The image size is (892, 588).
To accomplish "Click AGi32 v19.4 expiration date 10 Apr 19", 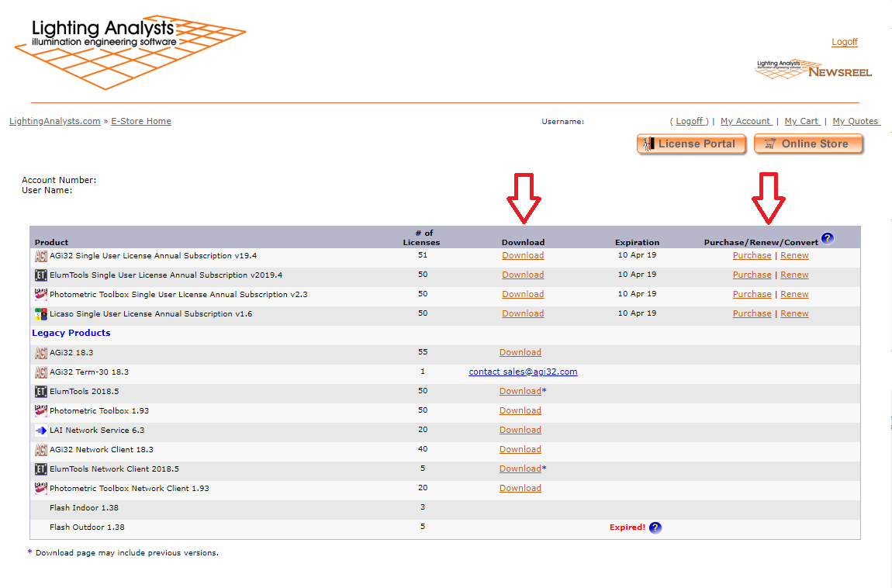I will click(x=637, y=255).
